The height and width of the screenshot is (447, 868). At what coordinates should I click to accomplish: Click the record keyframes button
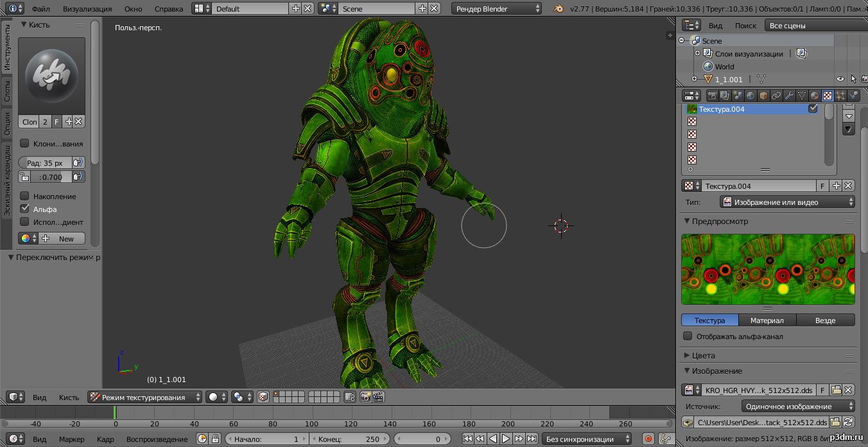pyautogui.click(x=648, y=439)
